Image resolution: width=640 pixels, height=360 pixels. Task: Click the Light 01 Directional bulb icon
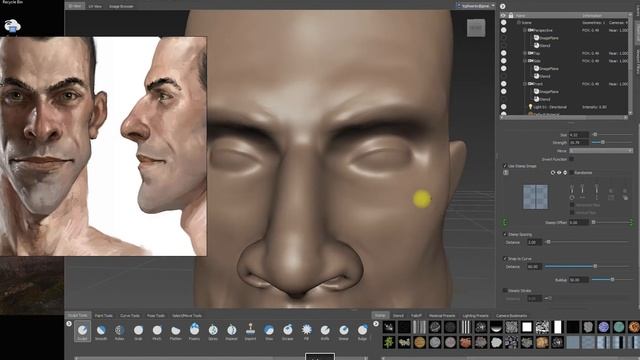(x=530, y=107)
